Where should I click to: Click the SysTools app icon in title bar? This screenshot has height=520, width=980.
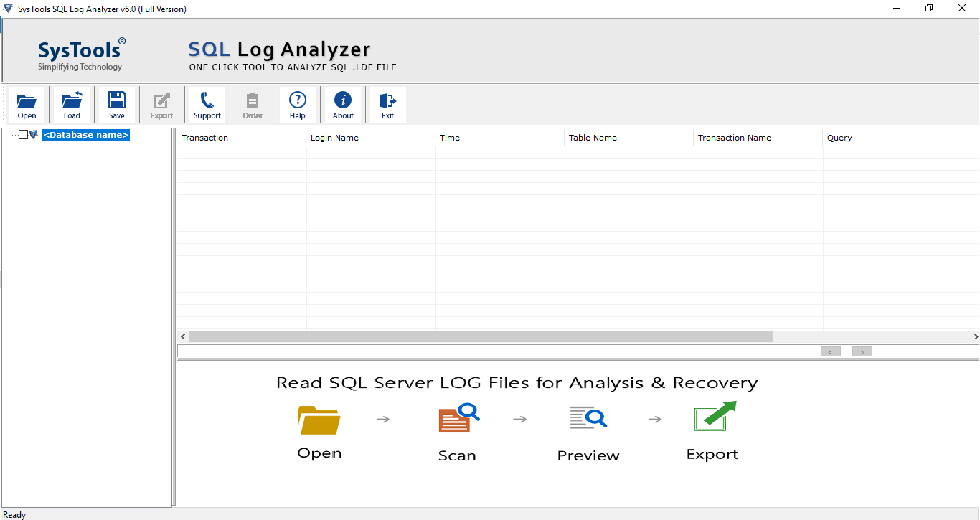coord(8,9)
